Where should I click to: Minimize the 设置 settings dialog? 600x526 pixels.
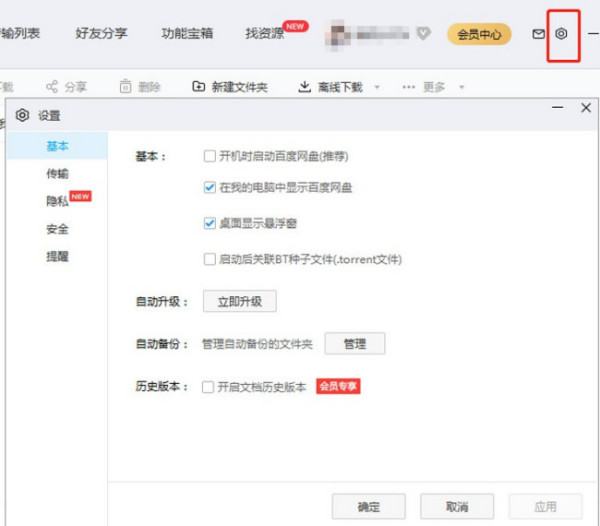click(558, 107)
